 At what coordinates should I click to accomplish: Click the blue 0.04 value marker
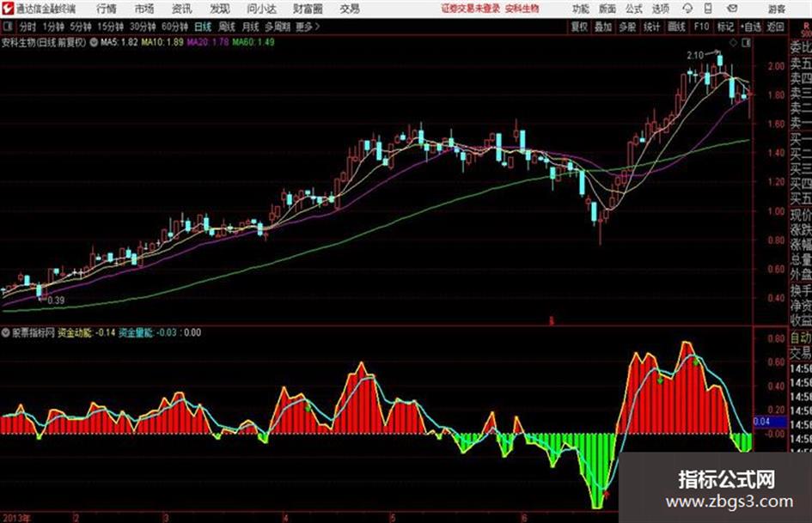762,422
